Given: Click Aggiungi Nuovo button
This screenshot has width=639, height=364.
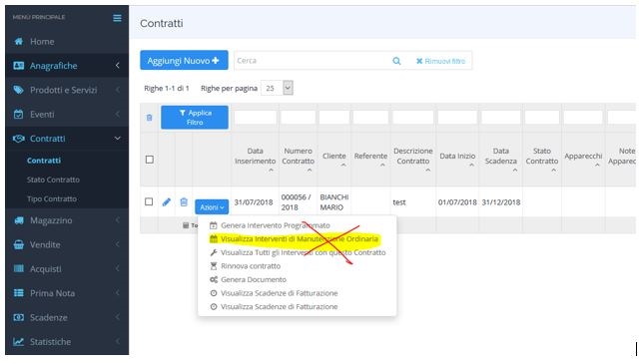Looking at the screenshot, I should (184, 60).
